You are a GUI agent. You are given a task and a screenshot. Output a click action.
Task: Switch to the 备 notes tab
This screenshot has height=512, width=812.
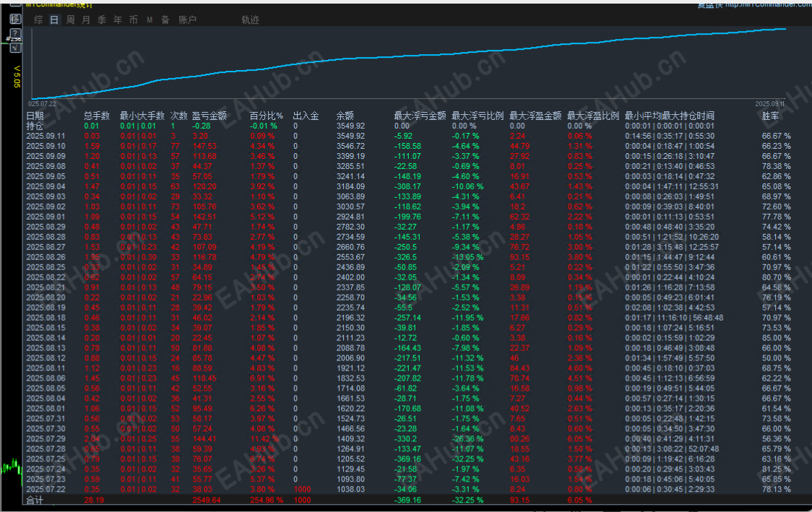[x=165, y=19]
